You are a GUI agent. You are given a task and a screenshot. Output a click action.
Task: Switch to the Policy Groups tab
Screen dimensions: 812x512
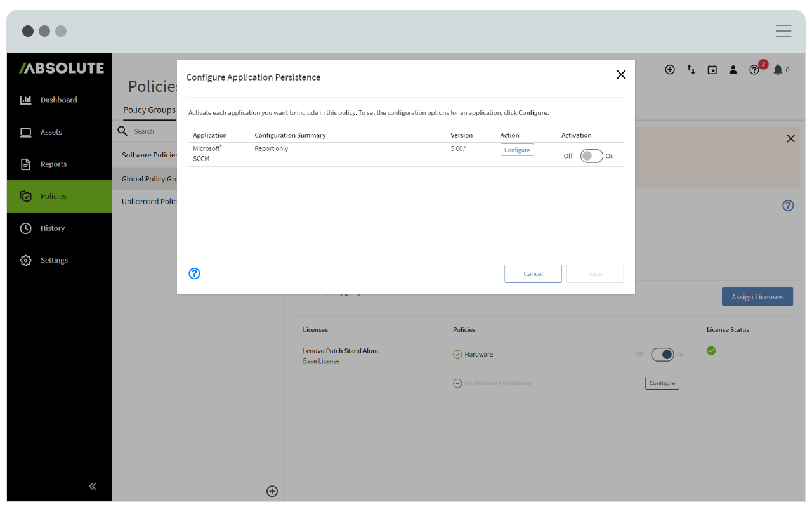coord(149,110)
